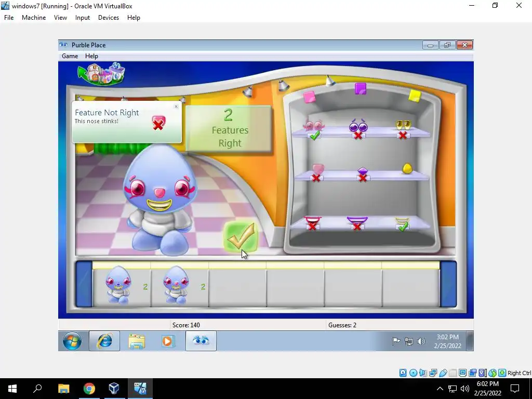Open the VirtualBox View menu

click(x=60, y=18)
